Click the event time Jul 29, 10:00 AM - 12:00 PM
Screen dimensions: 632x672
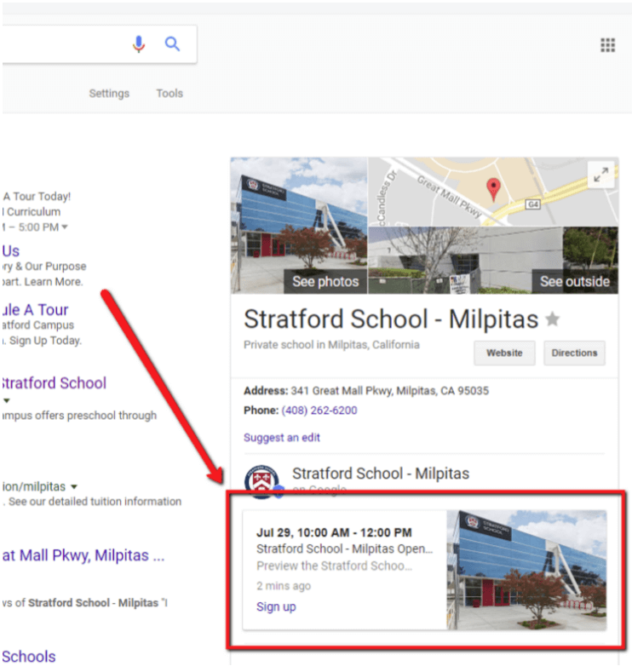(334, 532)
